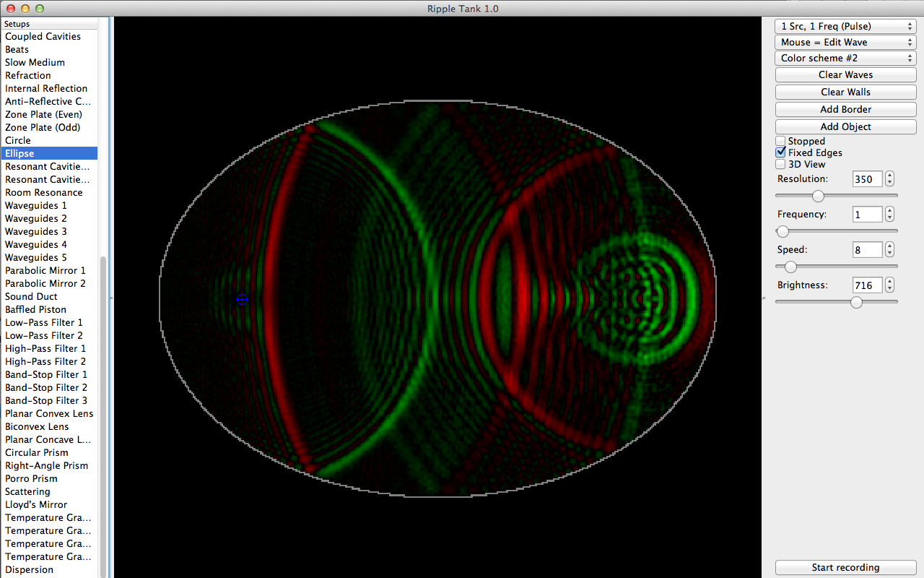Click the Frequency stepper arrows
Viewport: 924px width, 578px height.
[889, 214]
